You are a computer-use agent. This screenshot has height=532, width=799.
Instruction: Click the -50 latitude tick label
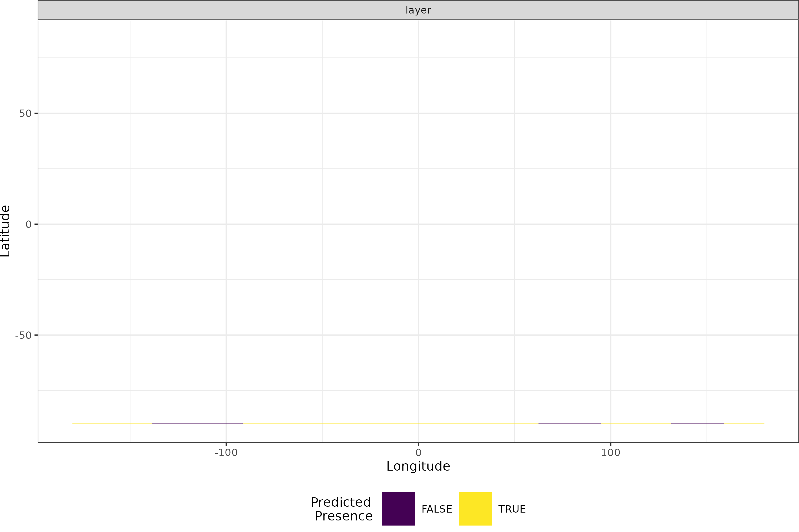[23, 335]
